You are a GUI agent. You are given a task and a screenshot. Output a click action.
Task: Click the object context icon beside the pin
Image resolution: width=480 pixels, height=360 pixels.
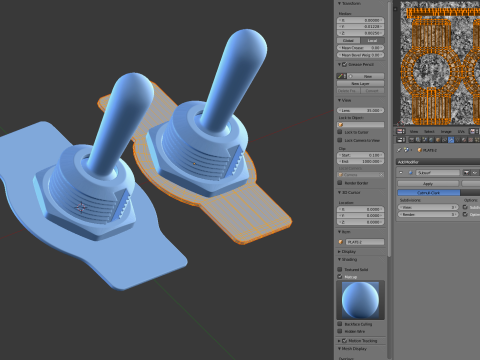point(406,150)
